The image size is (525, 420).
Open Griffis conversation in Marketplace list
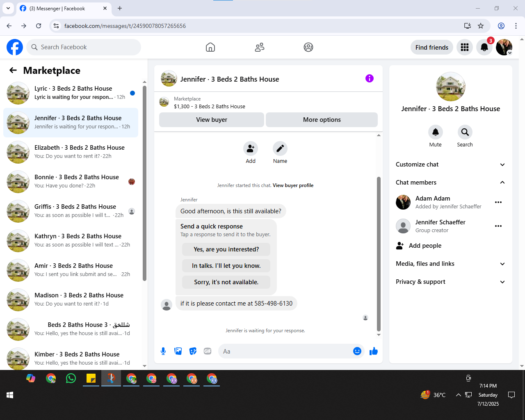[71, 211]
